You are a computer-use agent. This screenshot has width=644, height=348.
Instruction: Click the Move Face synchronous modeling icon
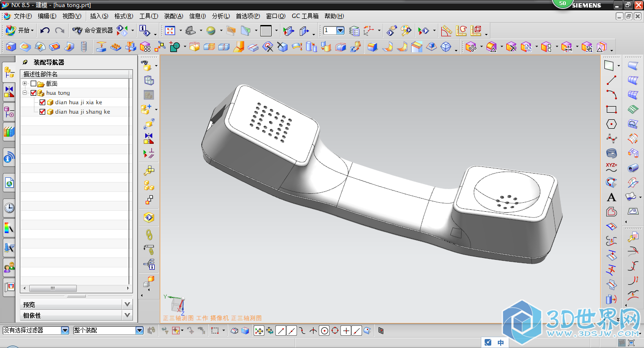(471, 47)
